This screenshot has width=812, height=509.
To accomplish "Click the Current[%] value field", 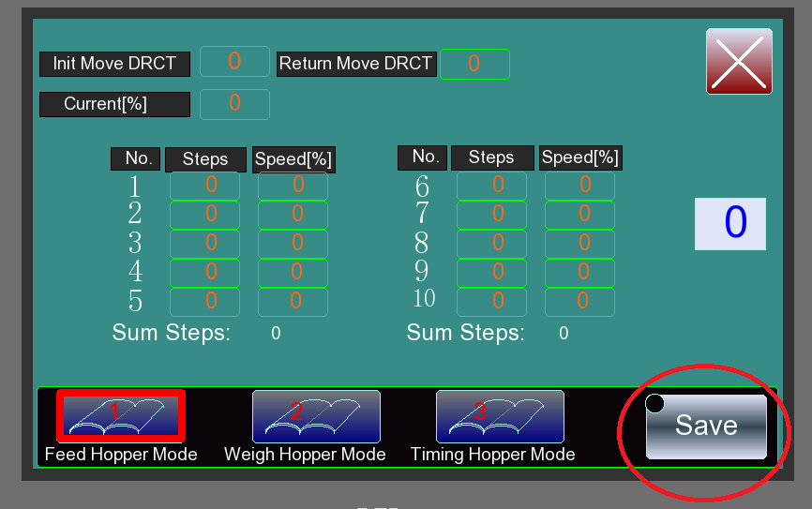I will pyautogui.click(x=234, y=104).
